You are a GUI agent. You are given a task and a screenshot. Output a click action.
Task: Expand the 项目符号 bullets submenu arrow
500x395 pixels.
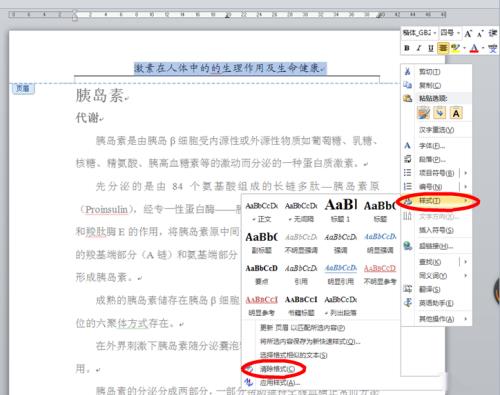[466, 173]
